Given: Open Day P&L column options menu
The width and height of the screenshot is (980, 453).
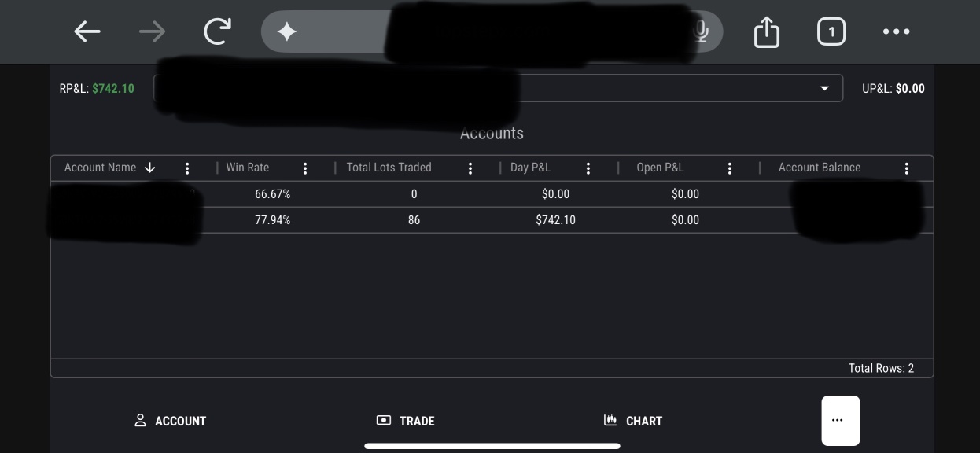Looking at the screenshot, I should coord(588,168).
